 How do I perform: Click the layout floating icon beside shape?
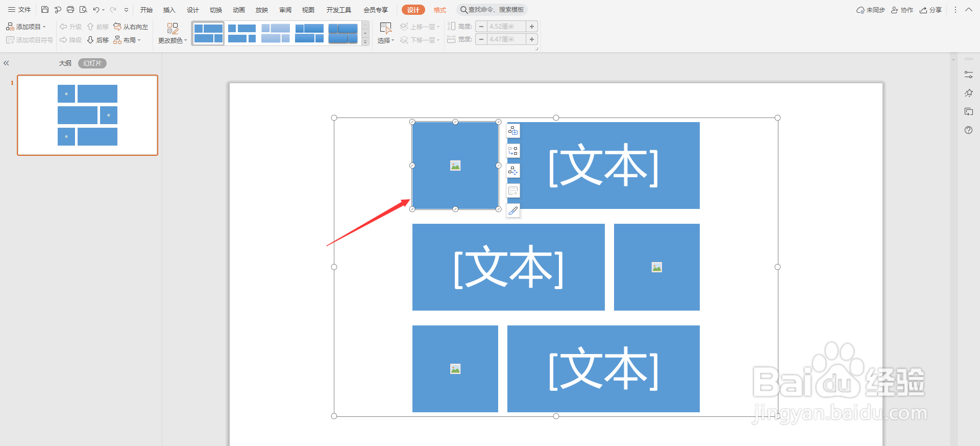[513, 171]
